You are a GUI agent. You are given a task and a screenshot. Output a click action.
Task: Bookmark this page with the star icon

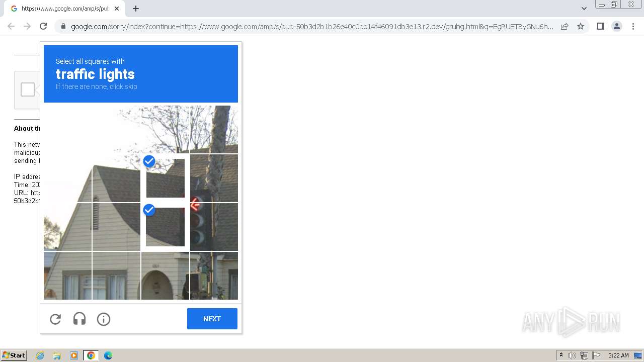coord(581,26)
